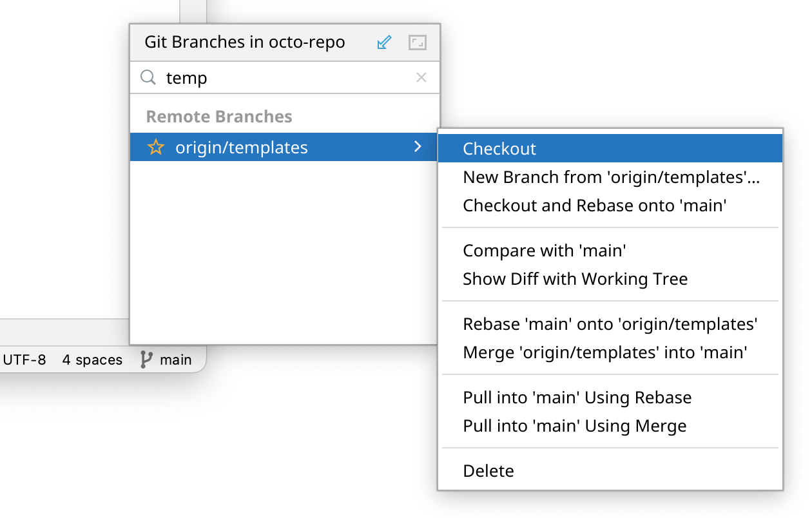Delete the origin/templates branch

[x=488, y=471]
